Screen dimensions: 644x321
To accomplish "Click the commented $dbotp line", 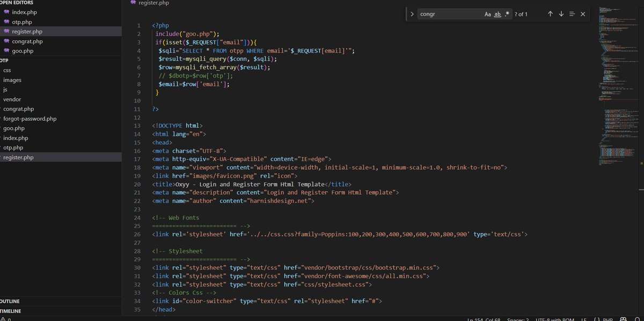I will click(x=196, y=76).
